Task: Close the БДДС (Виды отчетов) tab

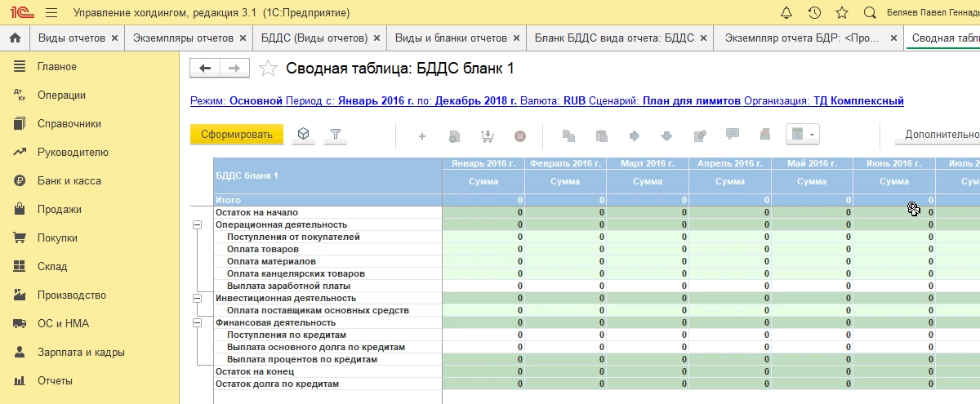Action: coord(376,38)
